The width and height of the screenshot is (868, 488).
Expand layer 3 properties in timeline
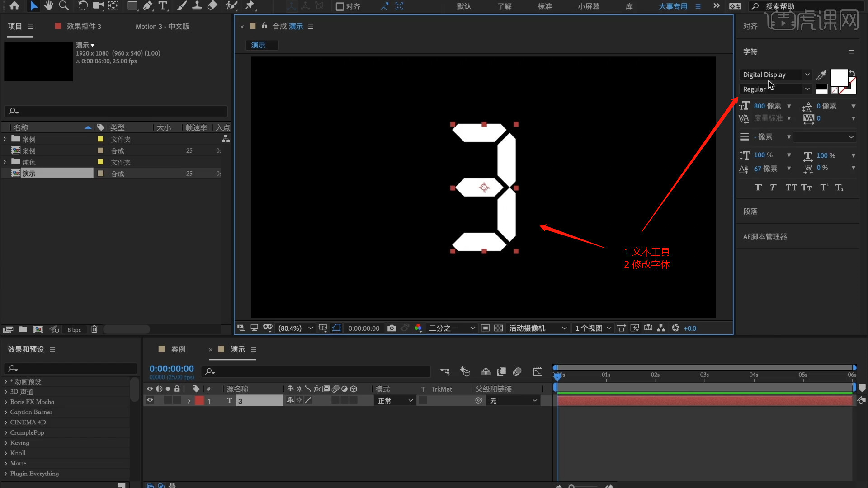click(189, 401)
